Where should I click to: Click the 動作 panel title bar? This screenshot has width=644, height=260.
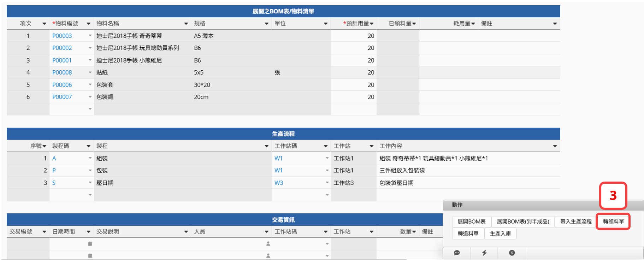tap(543, 205)
